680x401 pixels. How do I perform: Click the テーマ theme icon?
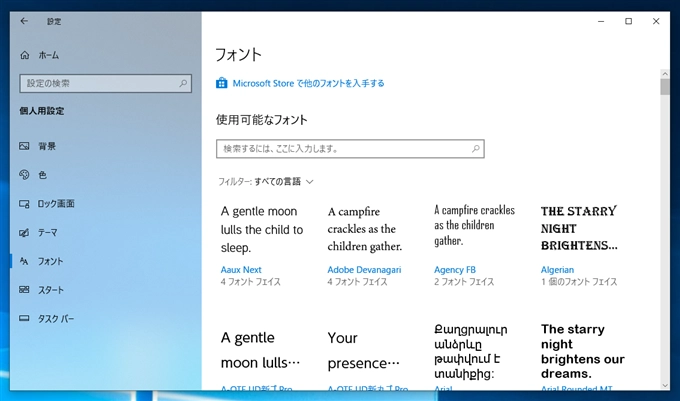[x=24, y=233]
